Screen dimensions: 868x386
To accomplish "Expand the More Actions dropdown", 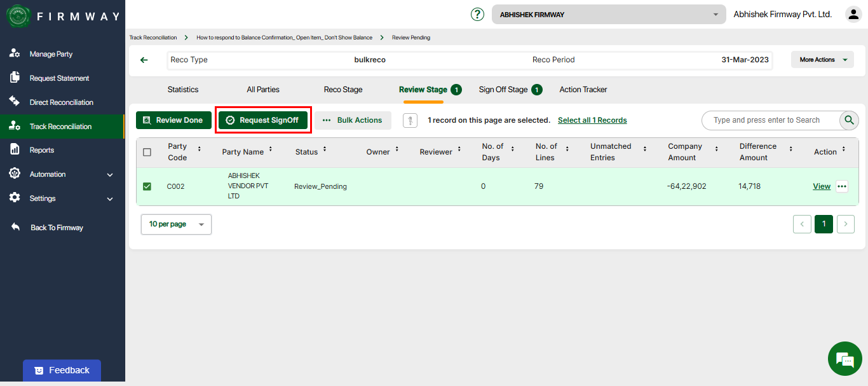I will pos(822,60).
